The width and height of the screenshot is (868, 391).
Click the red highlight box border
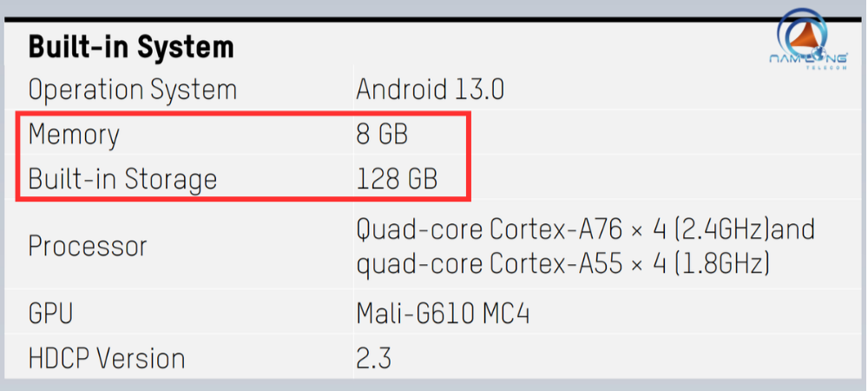(x=243, y=112)
